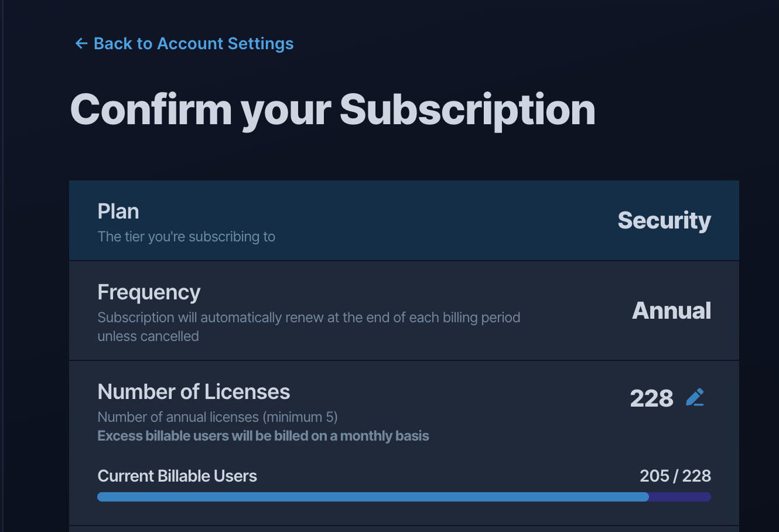The height and width of the screenshot is (532, 779).
Task: Click the Current Billable Users progress bar
Action: tap(404, 497)
